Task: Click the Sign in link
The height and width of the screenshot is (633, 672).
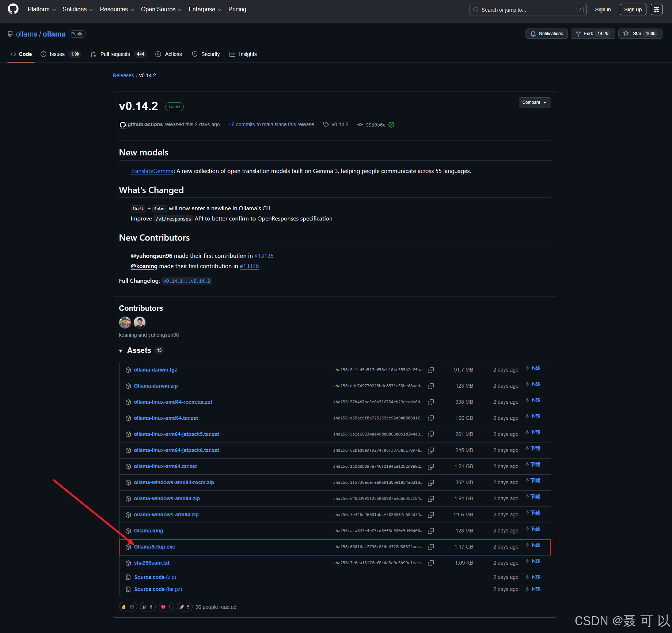Action: point(603,10)
